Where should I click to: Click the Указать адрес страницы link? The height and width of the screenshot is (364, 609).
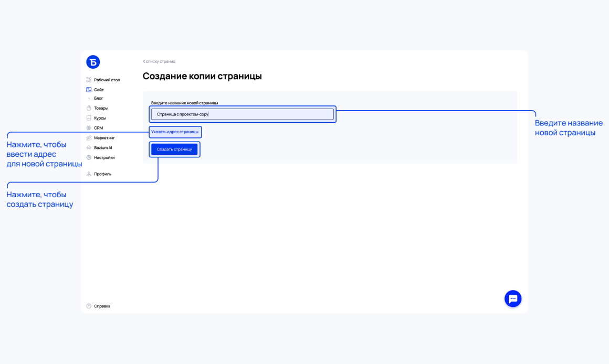pos(175,132)
